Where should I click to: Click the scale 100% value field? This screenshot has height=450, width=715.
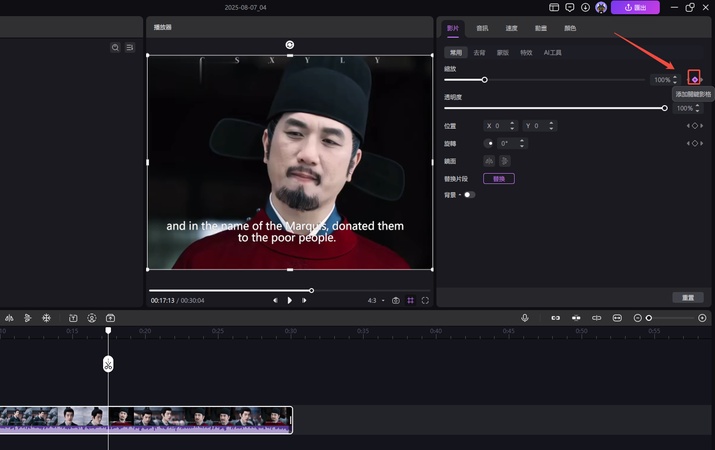click(662, 80)
